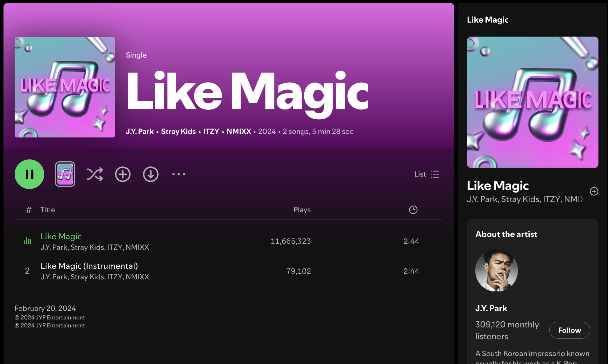Open J.Y. Park artist link in header
Image resolution: width=608 pixels, height=364 pixels.
tap(140, 131)
